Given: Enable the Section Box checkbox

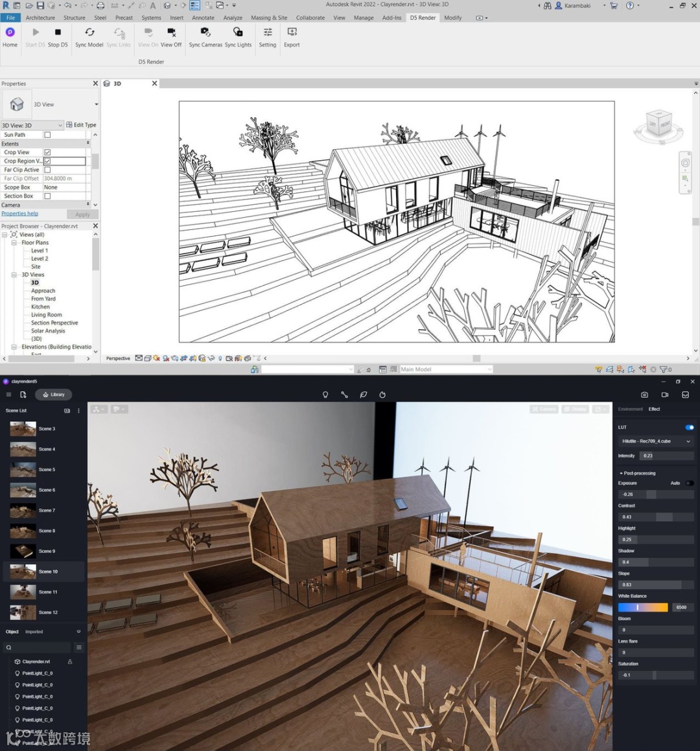Looking at the screenshot, I should click(x=47, y=196).
